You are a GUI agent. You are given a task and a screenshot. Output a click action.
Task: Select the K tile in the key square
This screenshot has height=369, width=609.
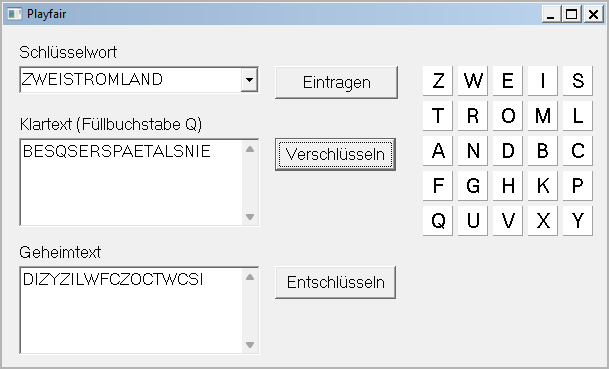click(x=543, y=186)
